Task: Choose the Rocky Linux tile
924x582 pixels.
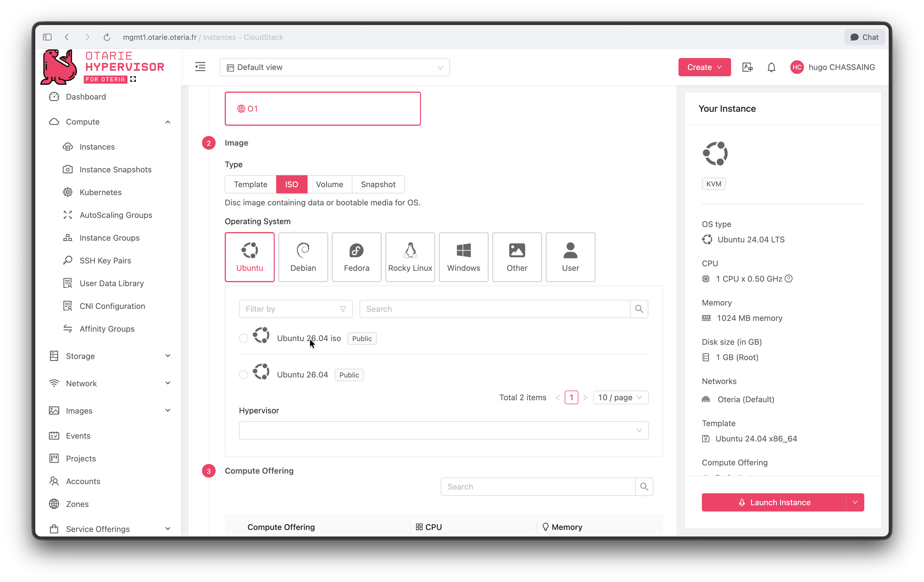Action: [410, 257]
